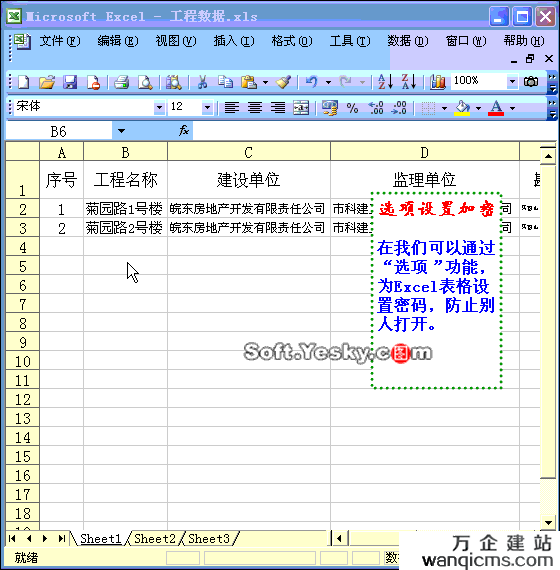
Task: Click the Cut scissors icon
Action: (x=202, y=82)
